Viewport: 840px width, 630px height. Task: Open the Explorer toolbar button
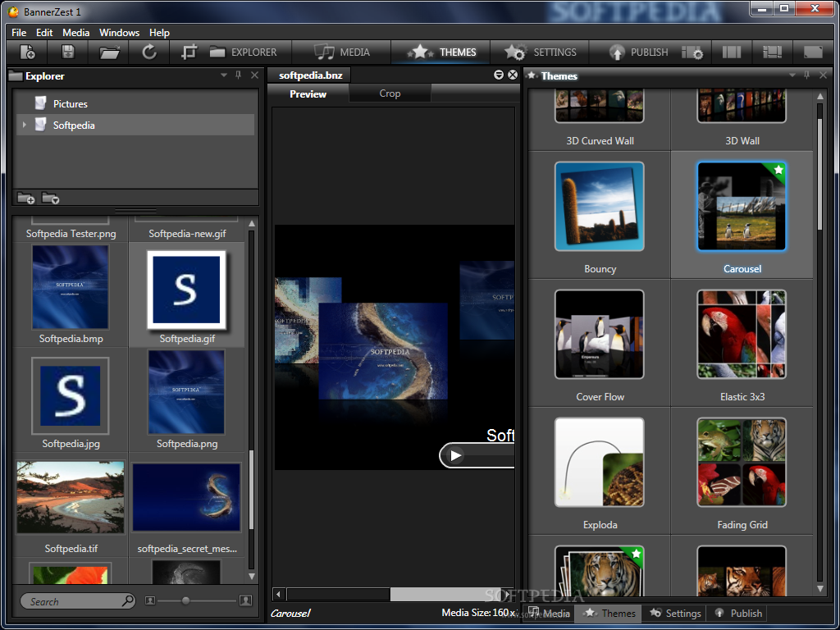pos(243,52)
